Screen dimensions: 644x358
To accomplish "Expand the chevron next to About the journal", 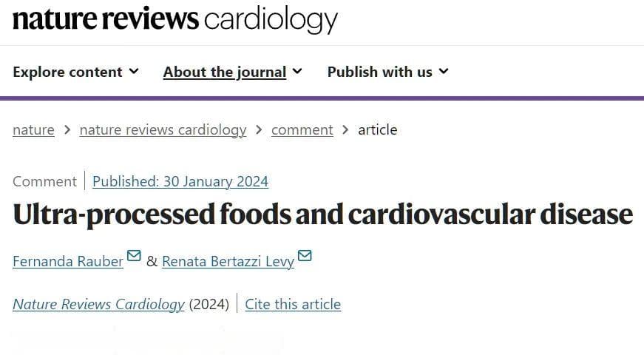I will click(297, 71).
